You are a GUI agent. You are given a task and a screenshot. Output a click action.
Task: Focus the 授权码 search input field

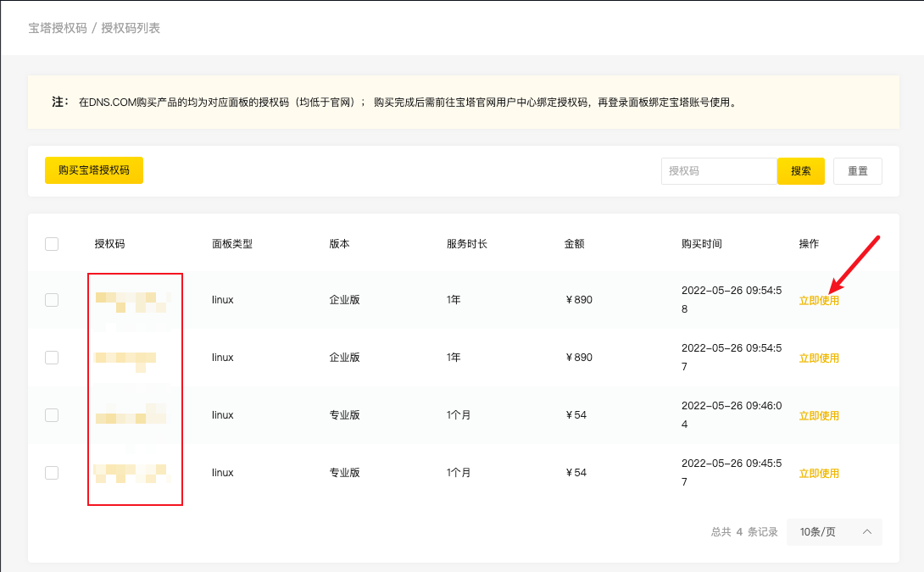pos(718,171)
